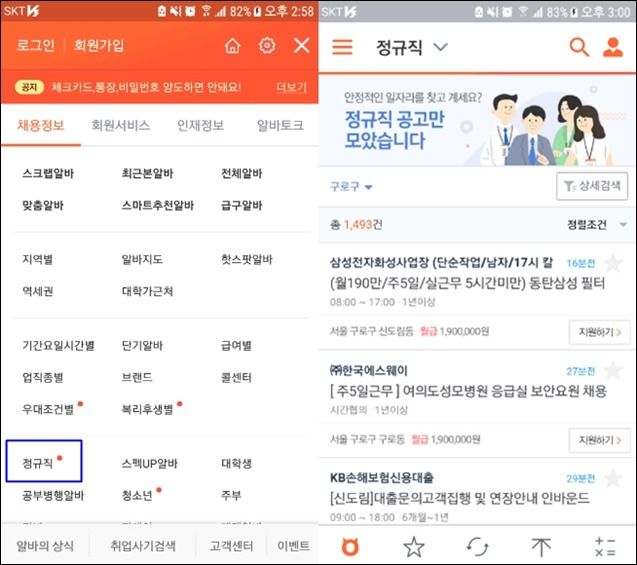Image resolution: width=637 pixels, height=565 pixels.
Task: Expand the 정규직 title dropdown
Action: [x=440, y=47]
